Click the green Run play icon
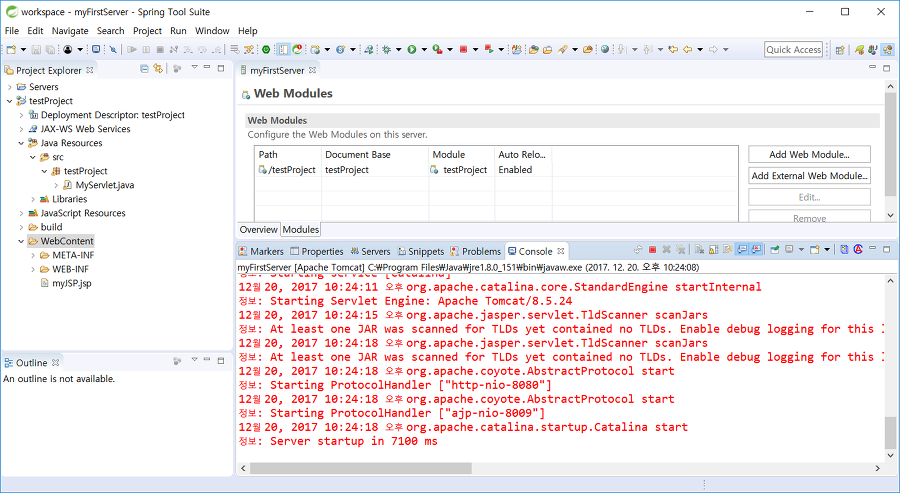This screenshot has height=493, width=900. 412,50
